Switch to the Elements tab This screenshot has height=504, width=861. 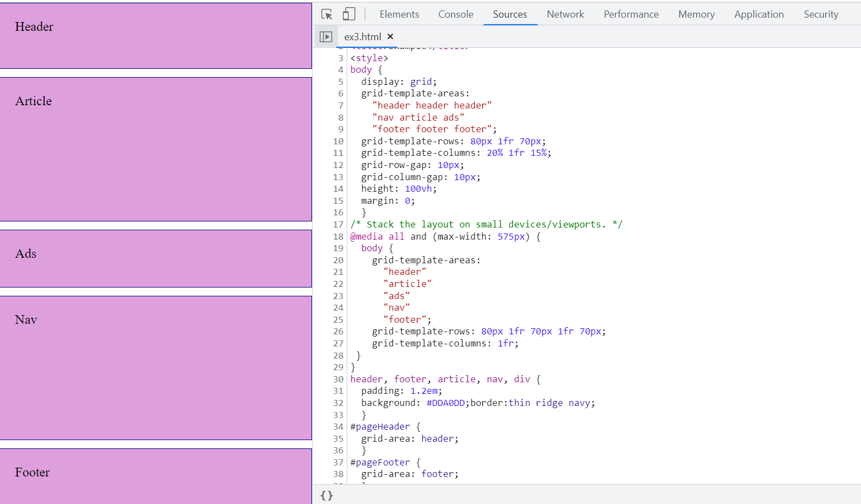399,14
